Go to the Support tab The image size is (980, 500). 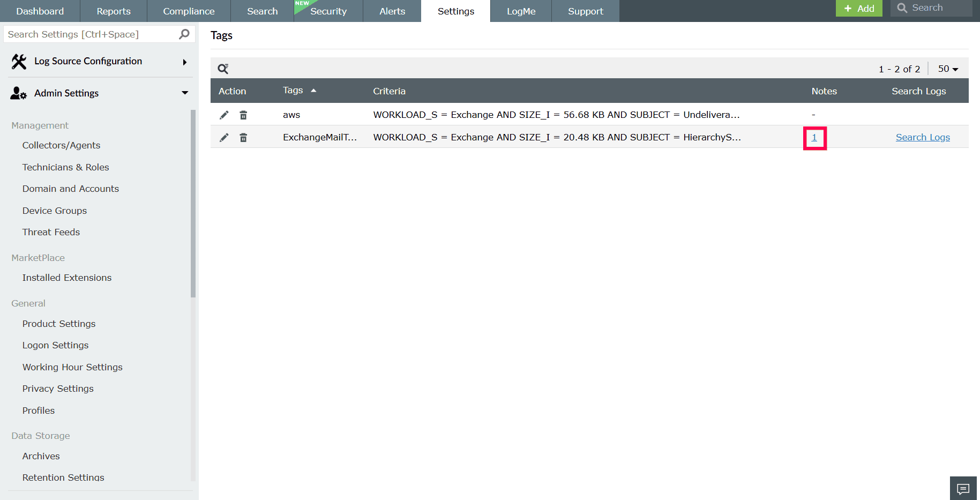coord(586,11)
